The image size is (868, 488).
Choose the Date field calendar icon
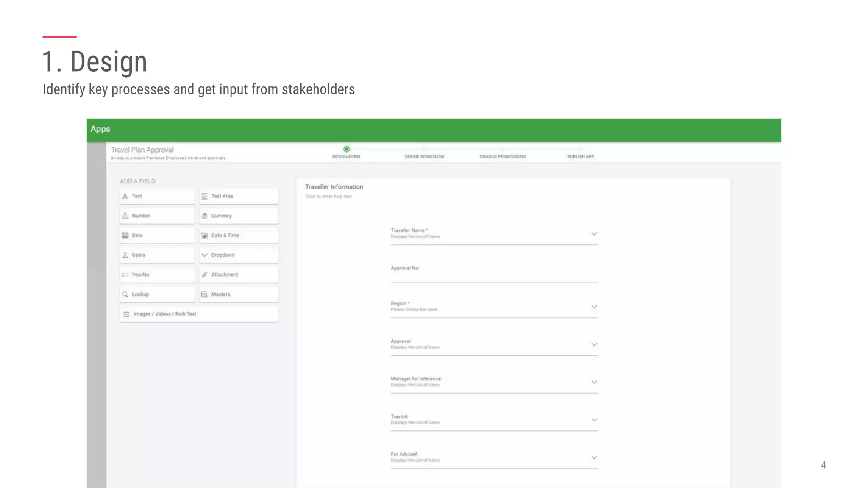[125, 236]
